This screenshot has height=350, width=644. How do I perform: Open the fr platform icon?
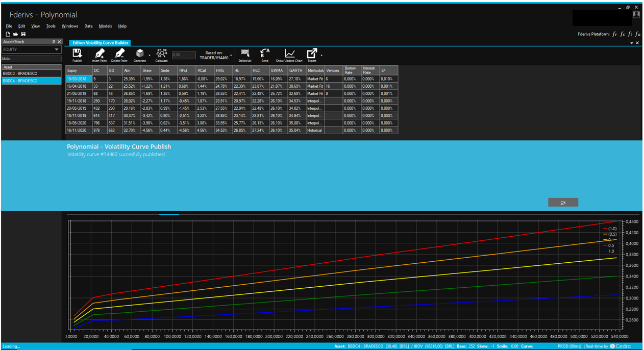pyautogui.click(x=615, y=34)
